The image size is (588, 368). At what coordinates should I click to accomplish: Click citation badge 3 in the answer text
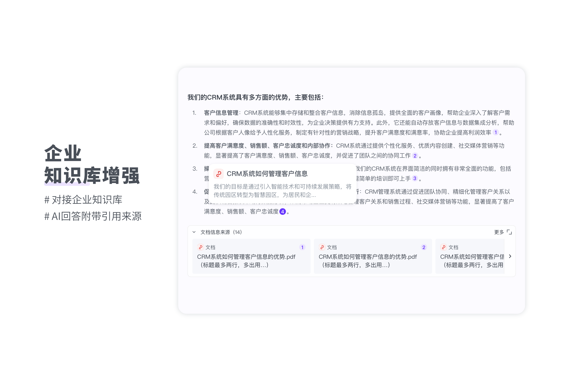click(x=415, y=178)
